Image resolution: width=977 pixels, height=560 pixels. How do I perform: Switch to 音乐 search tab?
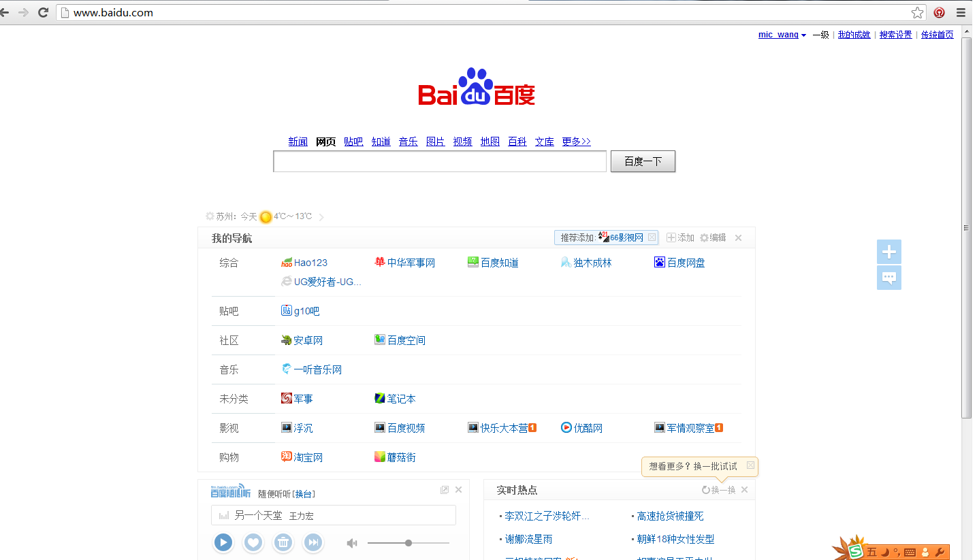click(409, 142)
